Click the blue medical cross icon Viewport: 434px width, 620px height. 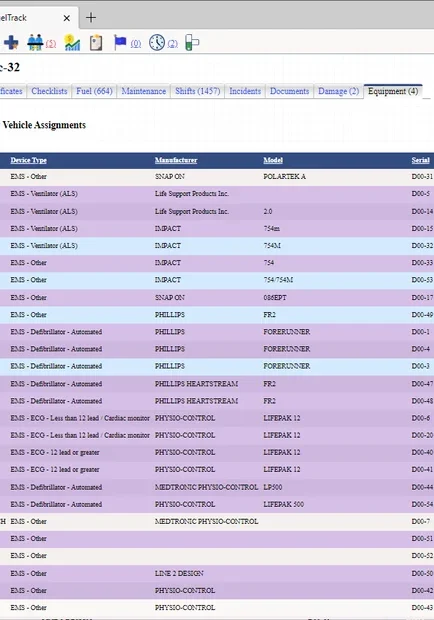coord(11,42)
